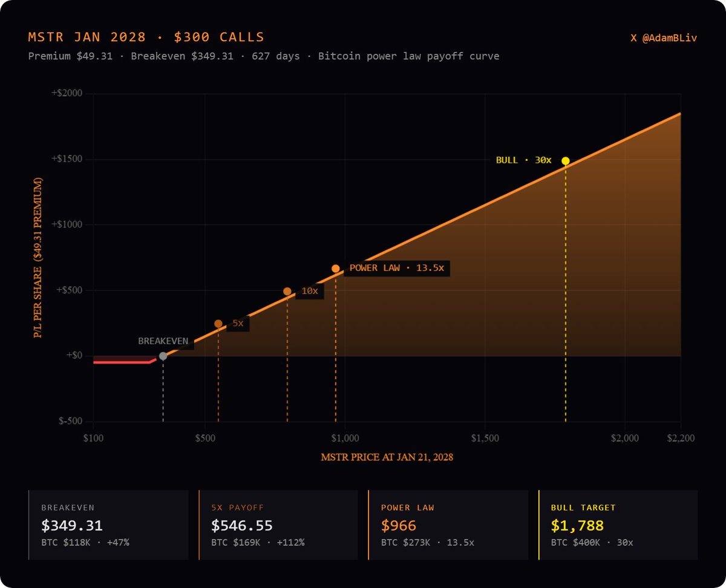Image resolution: width=726 pixels, height=588 pixels.
Task: Click the POWER LAW · 13.5x label box
Action: 397,268
